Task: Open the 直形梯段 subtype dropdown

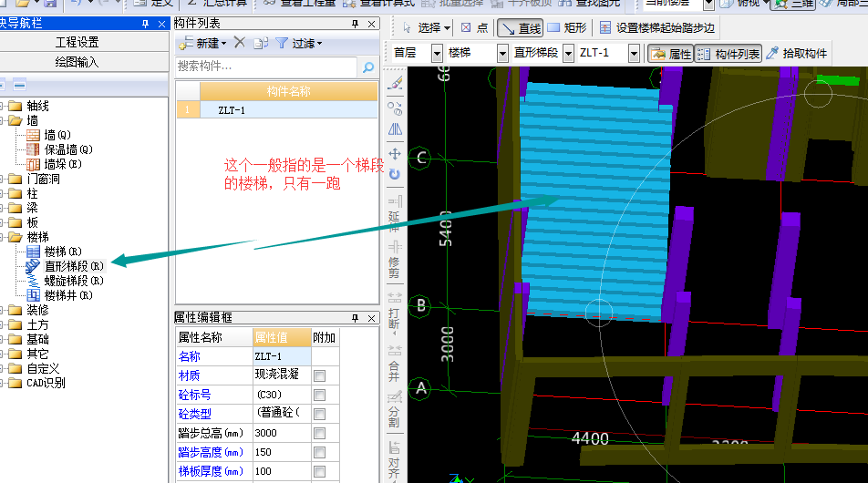Action: pyautogui.click(x=569, y=54)
